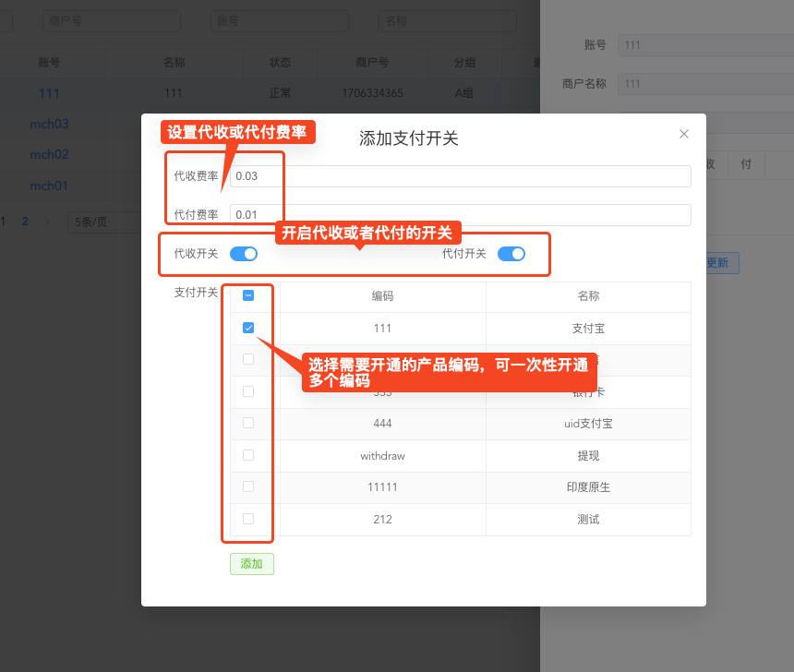The width and height of the screenshot is (794, 672).
Task: Check the withdraw 提现 row checkbox
Action: [x=247, y=454]
